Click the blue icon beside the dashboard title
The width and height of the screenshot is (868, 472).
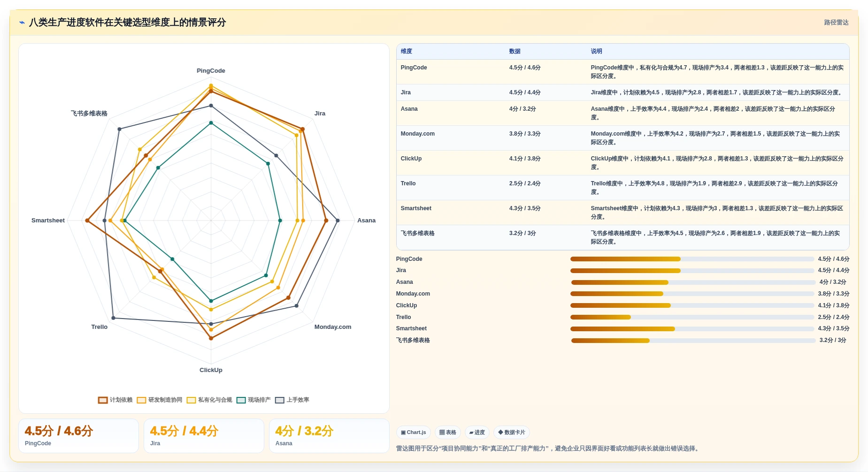pos(22,22)
